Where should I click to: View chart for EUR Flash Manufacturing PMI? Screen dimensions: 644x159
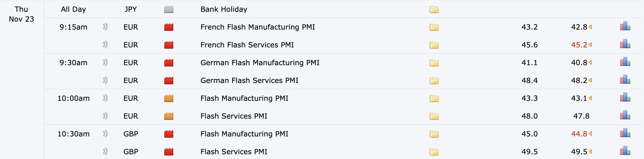tap(625, 97)
